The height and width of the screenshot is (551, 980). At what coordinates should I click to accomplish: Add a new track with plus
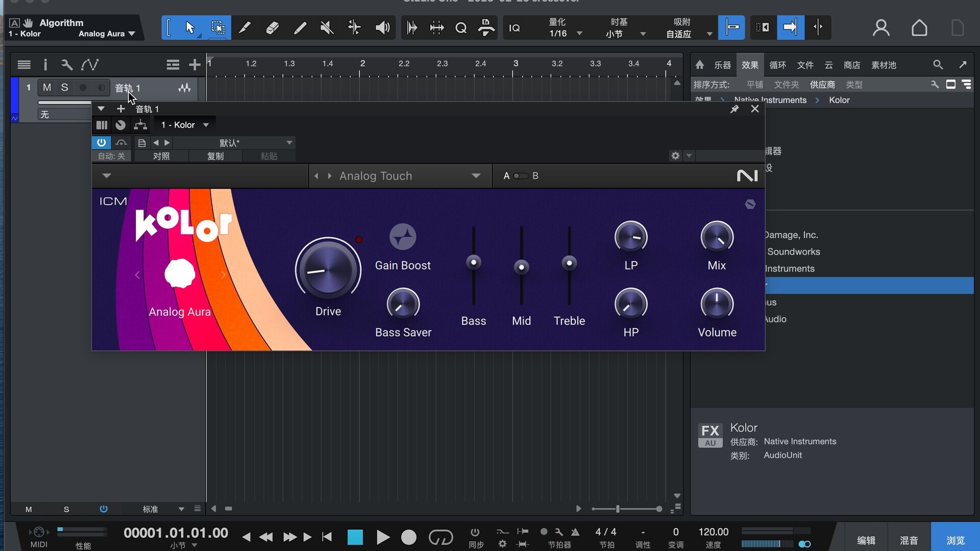coord(194,65)
